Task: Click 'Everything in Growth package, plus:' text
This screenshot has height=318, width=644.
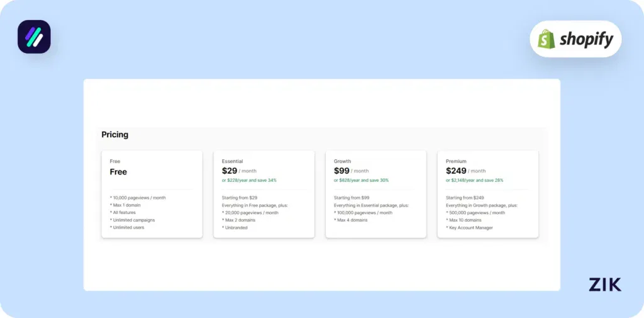Action: (x=482, y=205)
